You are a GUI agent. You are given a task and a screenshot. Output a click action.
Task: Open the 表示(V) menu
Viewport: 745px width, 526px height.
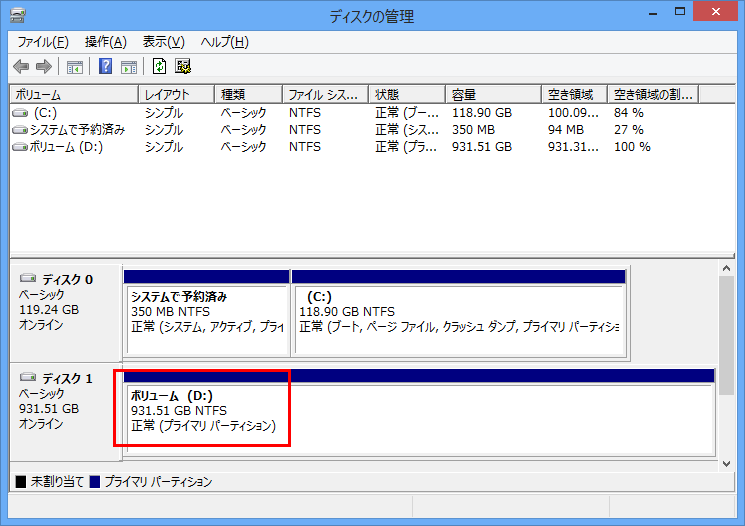163,42
